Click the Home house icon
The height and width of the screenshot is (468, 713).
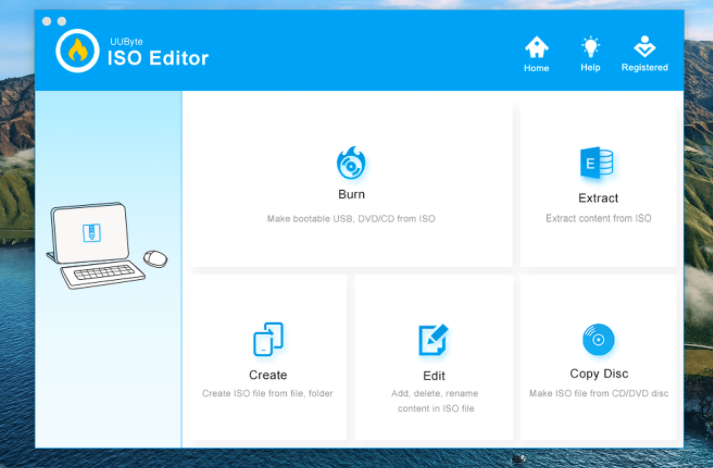(x=537, y=47)
